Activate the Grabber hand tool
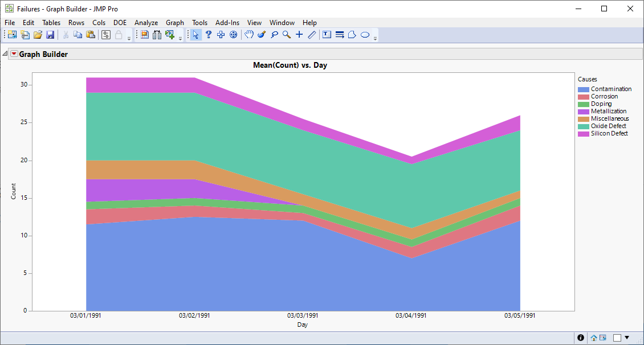Screen dimensions: 644x345 pos(249,34)
